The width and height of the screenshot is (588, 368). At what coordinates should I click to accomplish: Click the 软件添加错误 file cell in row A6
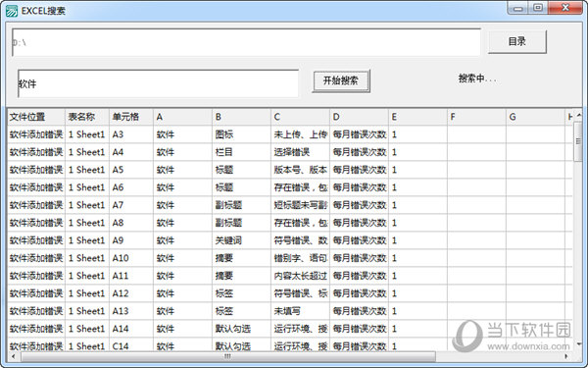[x=36, y=187]
